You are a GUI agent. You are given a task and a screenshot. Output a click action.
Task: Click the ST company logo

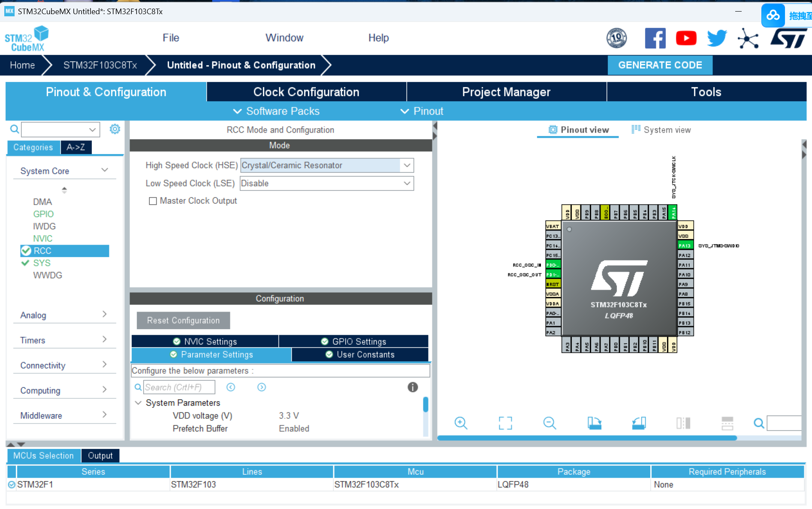tap(788, 38)
